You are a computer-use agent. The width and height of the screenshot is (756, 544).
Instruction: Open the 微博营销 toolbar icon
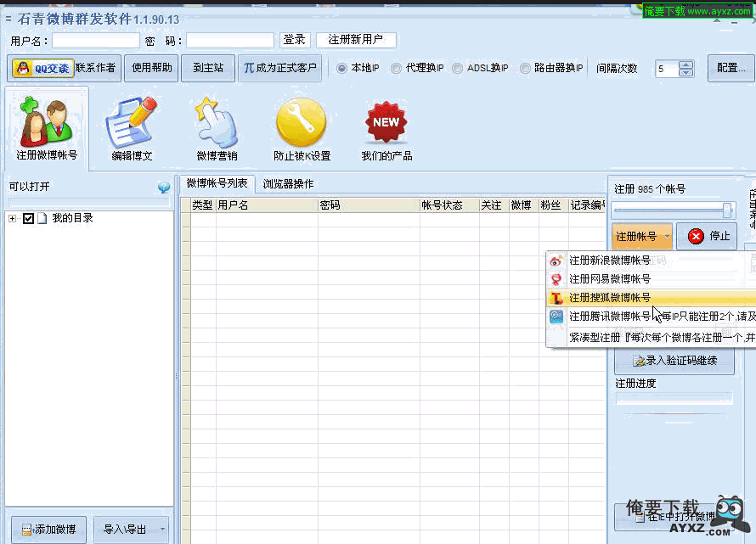217,128
